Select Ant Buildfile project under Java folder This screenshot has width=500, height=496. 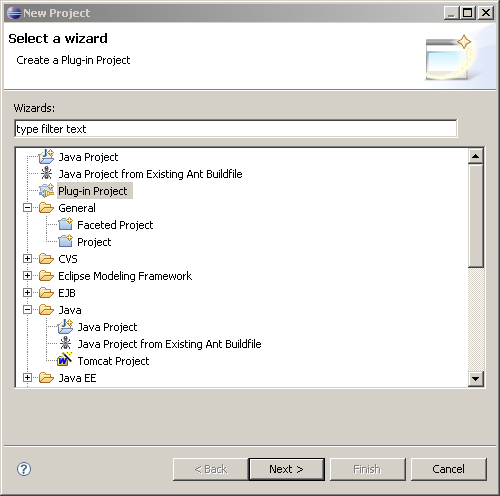[x=169, y=344]
